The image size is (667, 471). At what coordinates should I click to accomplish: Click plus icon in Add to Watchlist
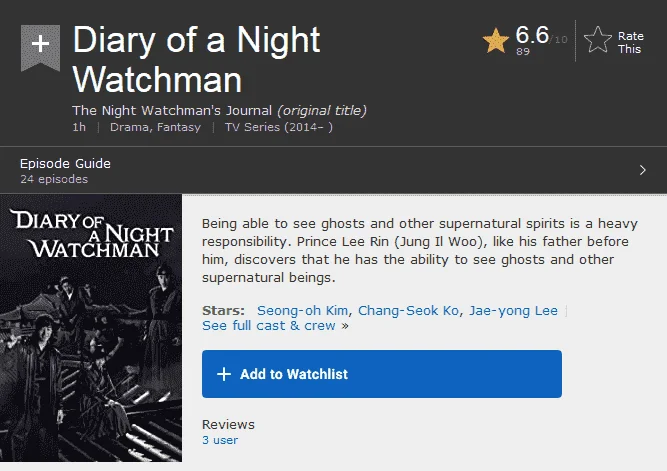coord(224,374)
